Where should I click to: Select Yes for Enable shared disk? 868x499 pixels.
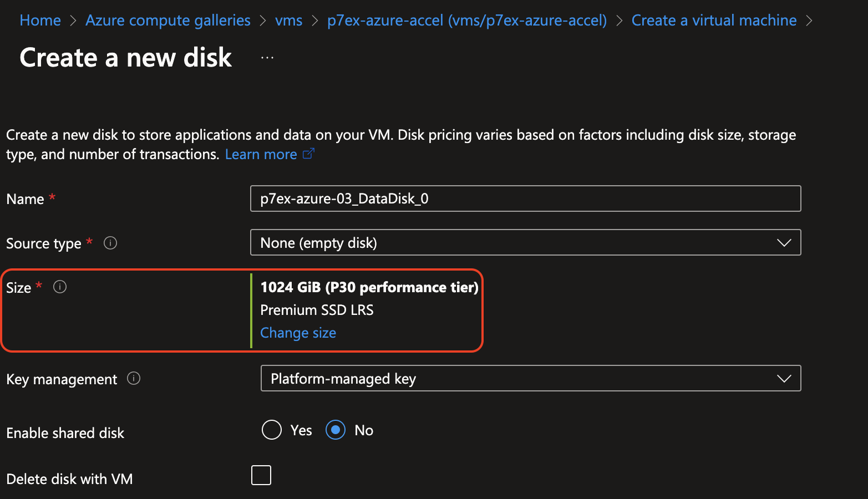272,430
